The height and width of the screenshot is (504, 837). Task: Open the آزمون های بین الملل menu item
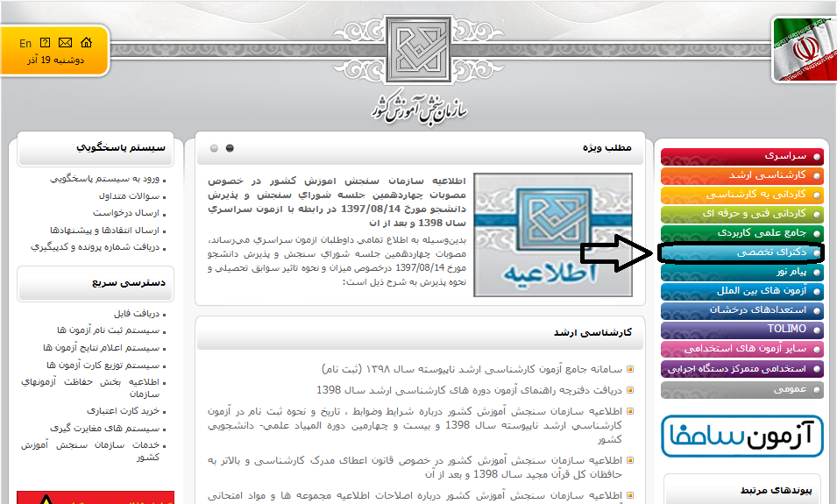click(x=742, y=292)
